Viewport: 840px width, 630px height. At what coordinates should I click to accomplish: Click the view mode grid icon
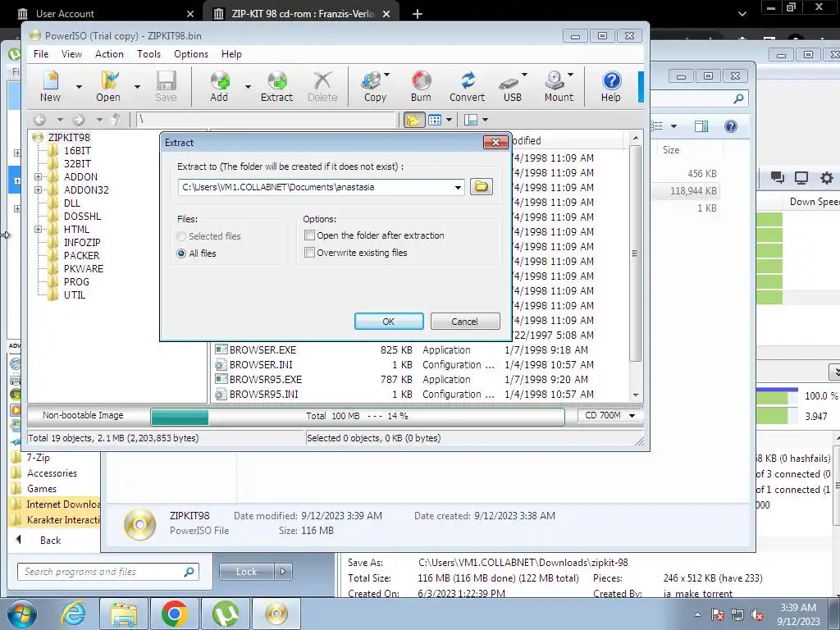(x=435, y=120)
